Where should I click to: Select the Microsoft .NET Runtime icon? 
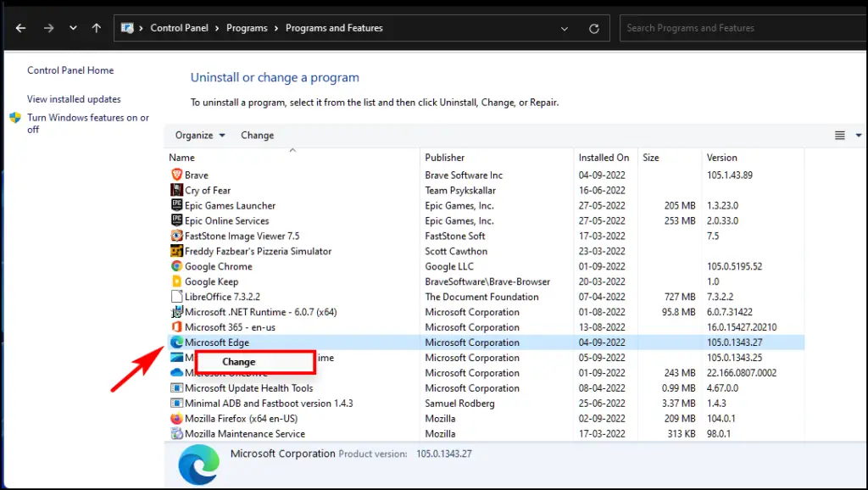tap(176, 312)
